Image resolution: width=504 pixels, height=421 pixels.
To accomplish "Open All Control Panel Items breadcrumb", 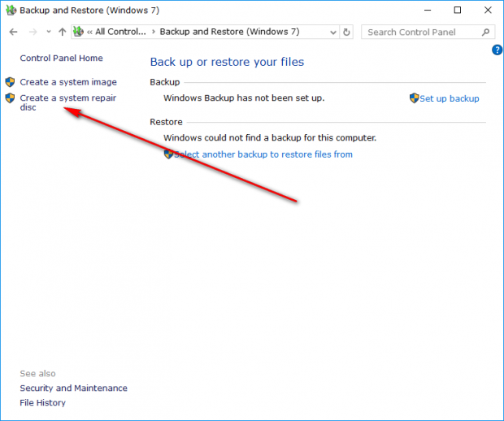I will point(120,32).
